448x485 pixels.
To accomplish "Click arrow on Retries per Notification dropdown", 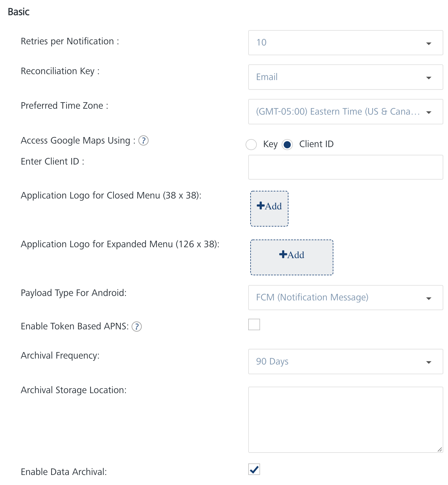I will [x=429, y=43].
